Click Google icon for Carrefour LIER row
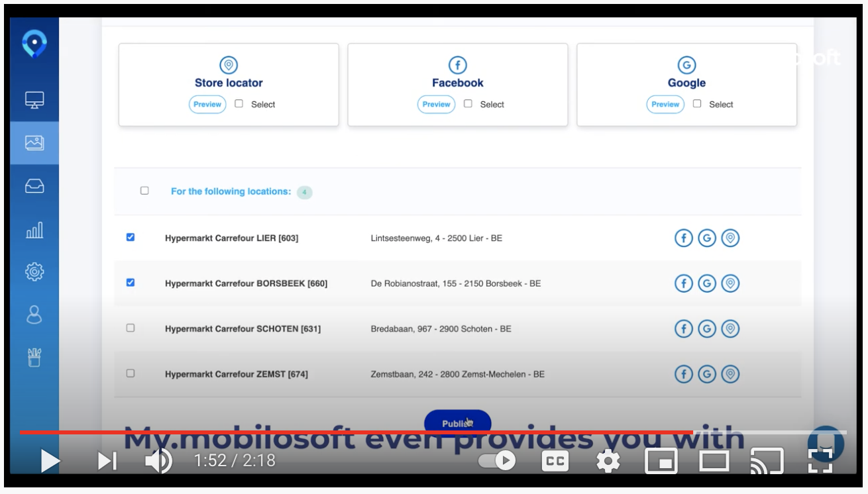The width and height of the screenshot is (868, 494). tap(707, 238)
